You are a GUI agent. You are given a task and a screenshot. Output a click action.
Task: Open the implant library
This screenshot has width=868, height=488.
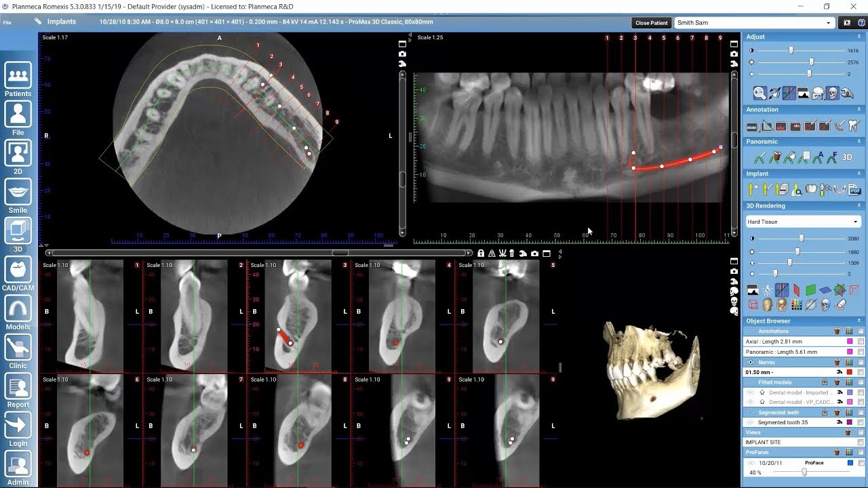coord(782,190)
